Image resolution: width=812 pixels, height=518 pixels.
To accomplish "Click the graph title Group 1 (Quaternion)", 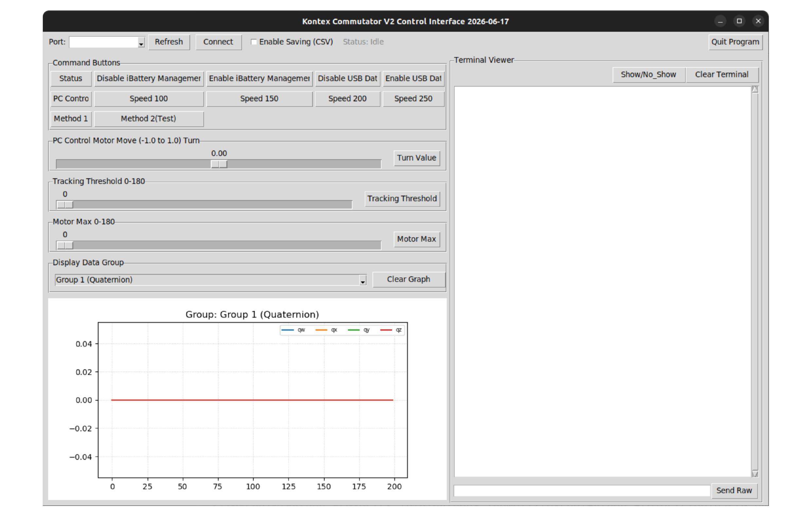I will point(252,315).
